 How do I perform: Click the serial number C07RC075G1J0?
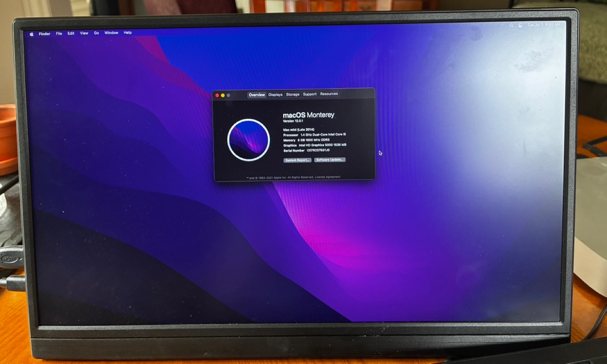(x=318, y=150)
